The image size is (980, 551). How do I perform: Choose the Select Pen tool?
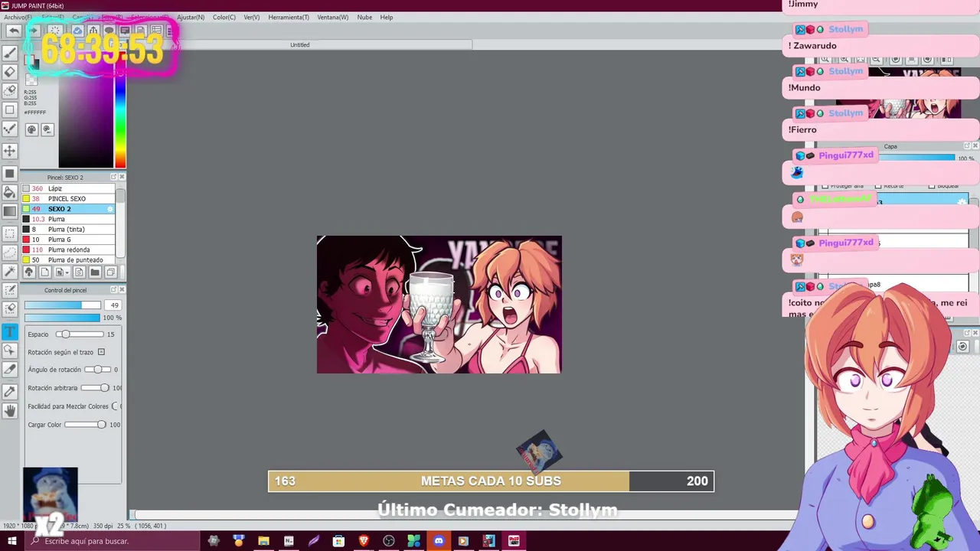pyautogui.click(x=10, y=290)
